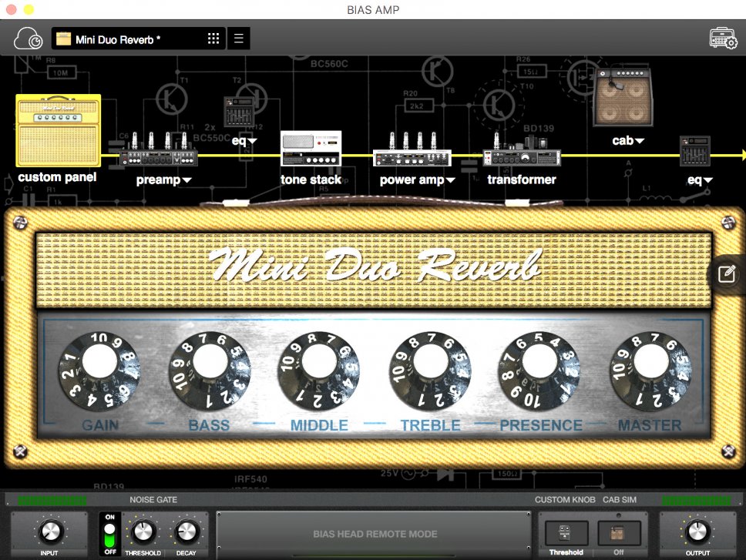The height and width of the screenshot is (560, 746).
Task: Open the amp settings icon at top right
Action: coord(723,39)
